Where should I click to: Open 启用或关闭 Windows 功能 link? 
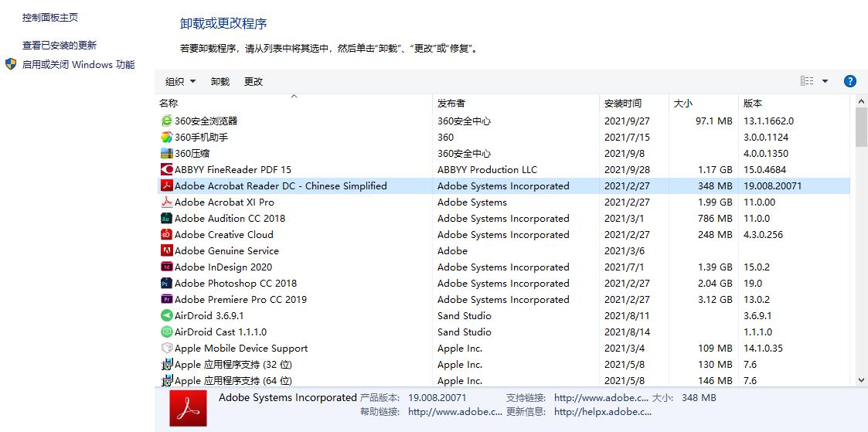tap(78, 65)
